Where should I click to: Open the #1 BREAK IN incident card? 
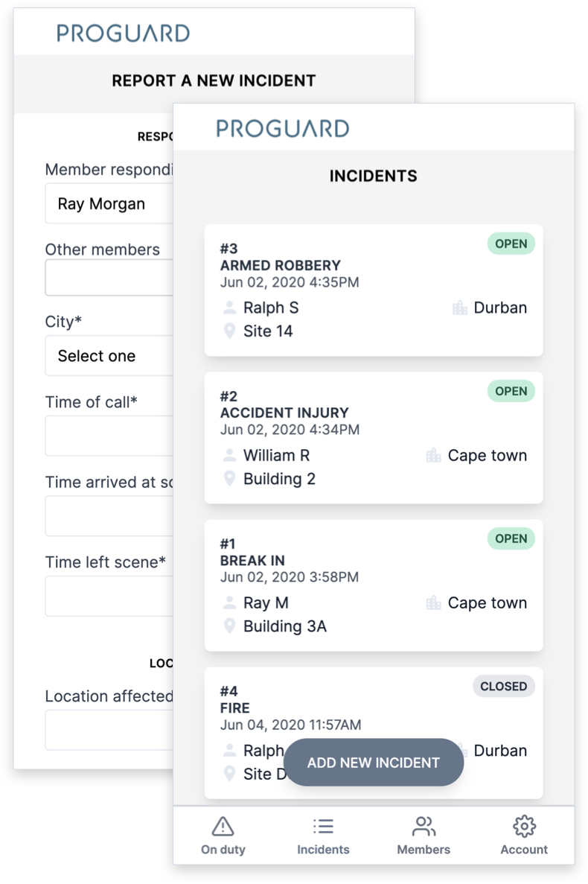click(374, 586)
